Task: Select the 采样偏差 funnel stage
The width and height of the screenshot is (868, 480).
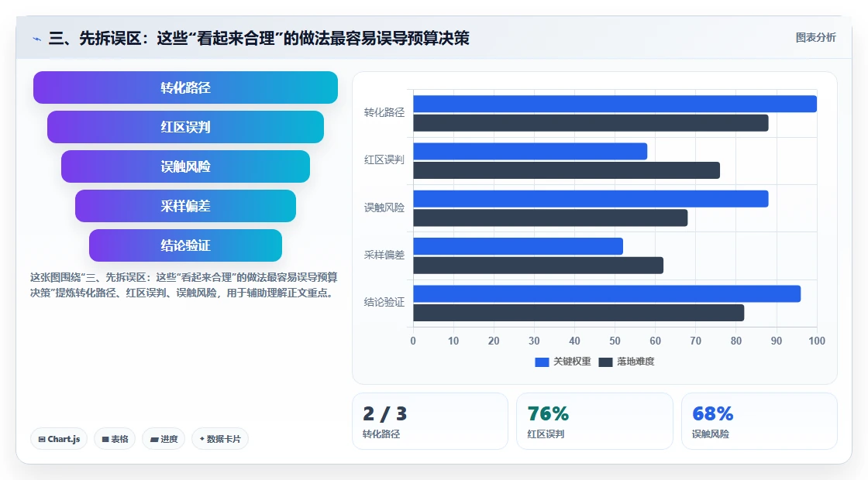Action: point(185,206)
